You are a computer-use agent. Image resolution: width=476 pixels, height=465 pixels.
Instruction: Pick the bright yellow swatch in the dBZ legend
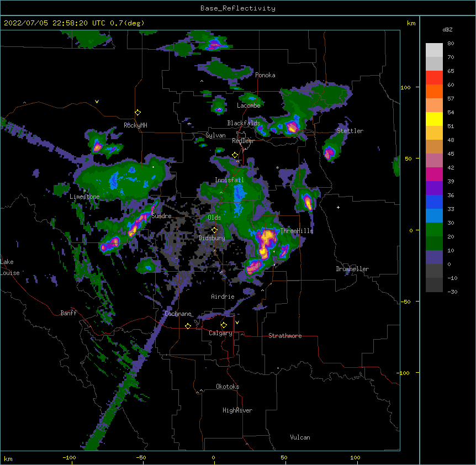[x=434, y=119]
